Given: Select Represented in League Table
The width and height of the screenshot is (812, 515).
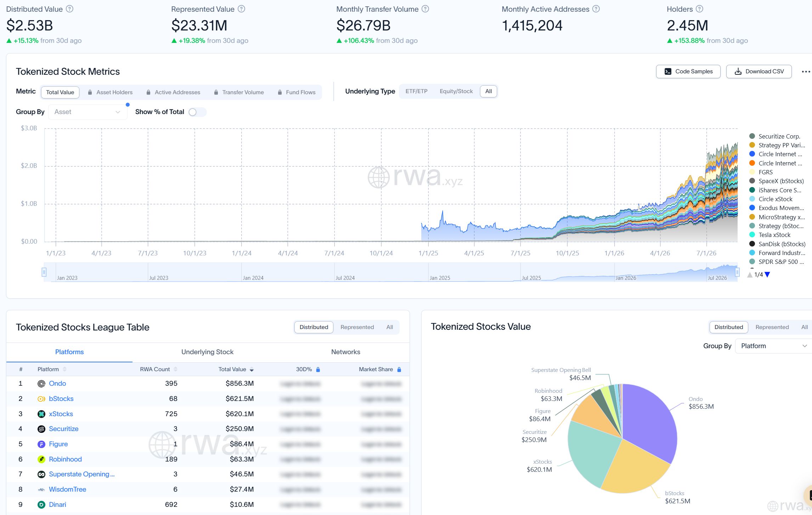Looking at the screenshot, I should coord(357,327).
